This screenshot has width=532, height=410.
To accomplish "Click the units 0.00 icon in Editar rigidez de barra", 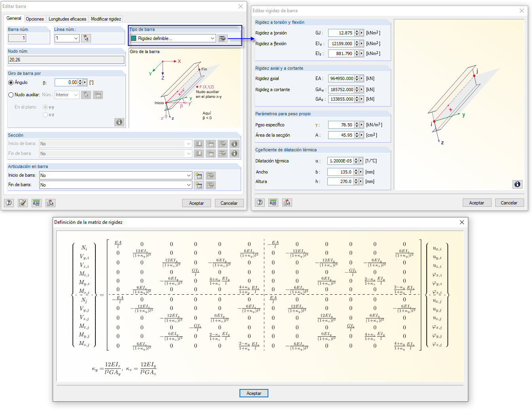I will [x=273, y=202].
